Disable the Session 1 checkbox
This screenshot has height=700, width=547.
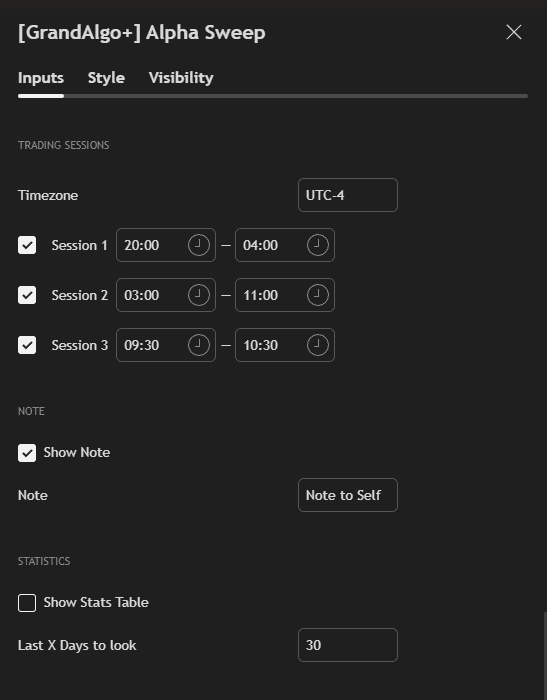27,245
